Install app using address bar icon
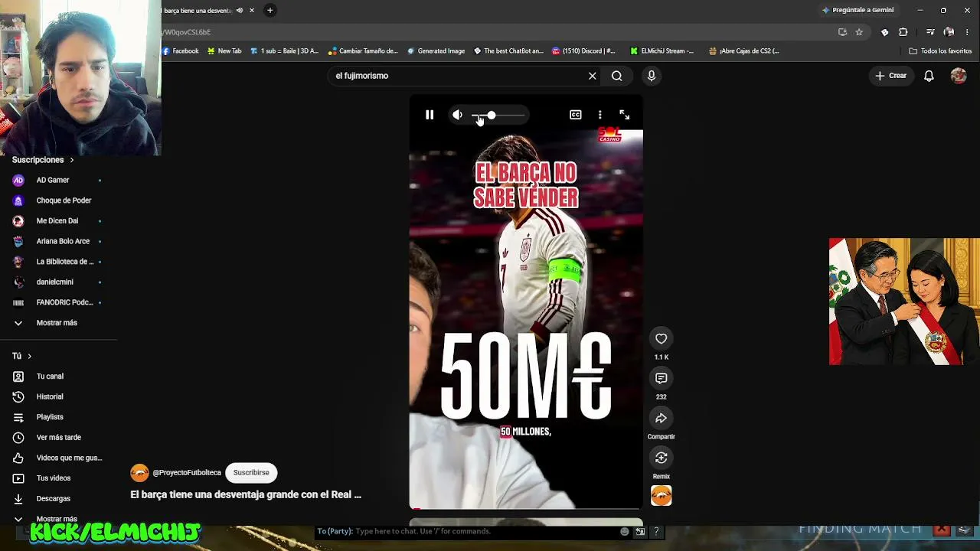Viewport: 980px width, 551px height. pos(842,32)
